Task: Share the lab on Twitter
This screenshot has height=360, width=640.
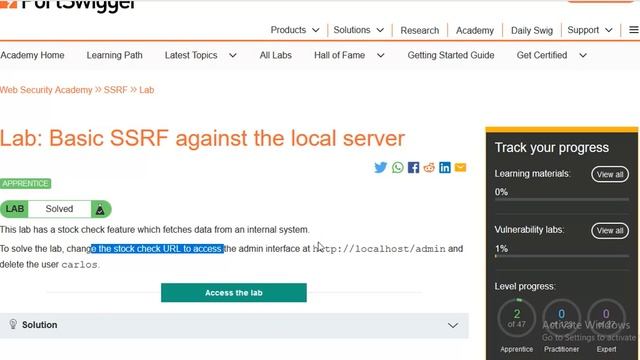Action: pyautogui.click(x=380, y=167)
